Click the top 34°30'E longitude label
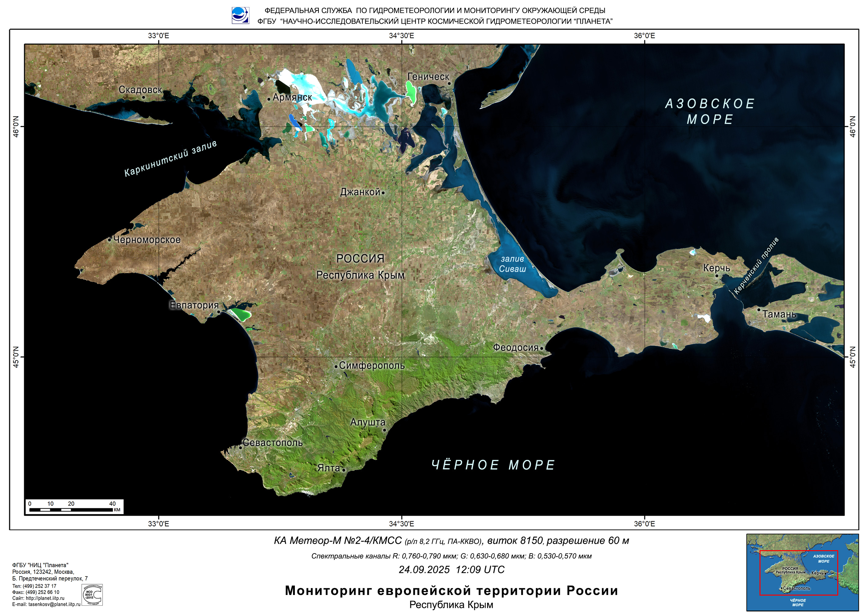 point(401,36)
